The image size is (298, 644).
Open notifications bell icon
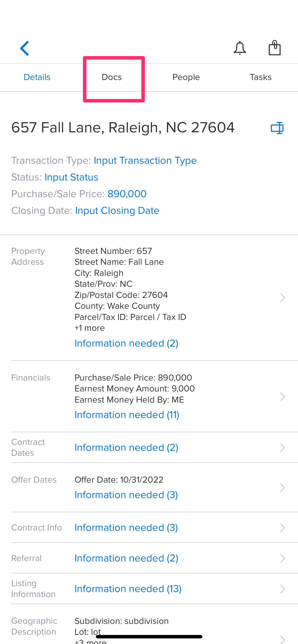coord(240,48)
